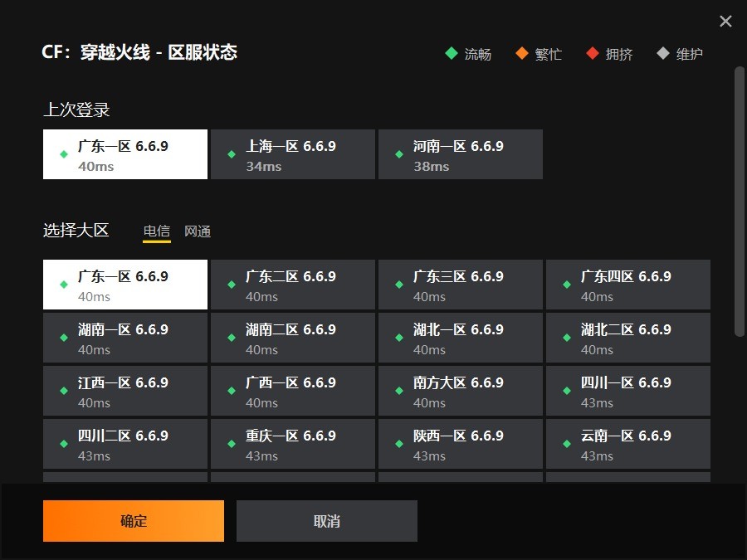
Task: Click the red 拥挤 status diamond
Action: (593, 54)
